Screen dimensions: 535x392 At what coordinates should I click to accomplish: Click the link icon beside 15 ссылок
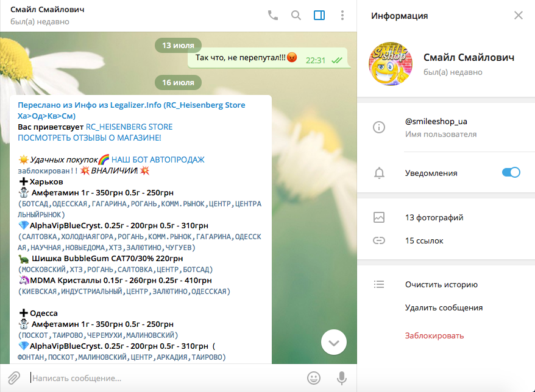point(379,240)
